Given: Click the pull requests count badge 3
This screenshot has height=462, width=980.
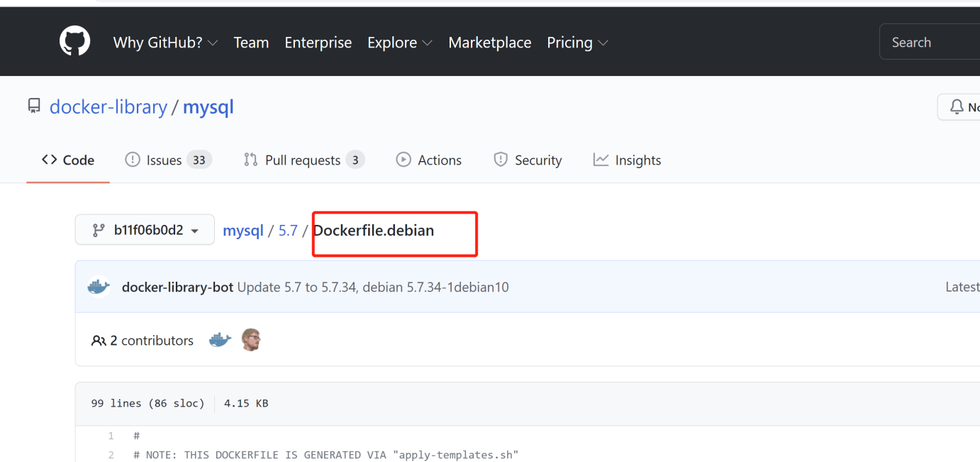Looking at the screenshot, I should point(355,160).
